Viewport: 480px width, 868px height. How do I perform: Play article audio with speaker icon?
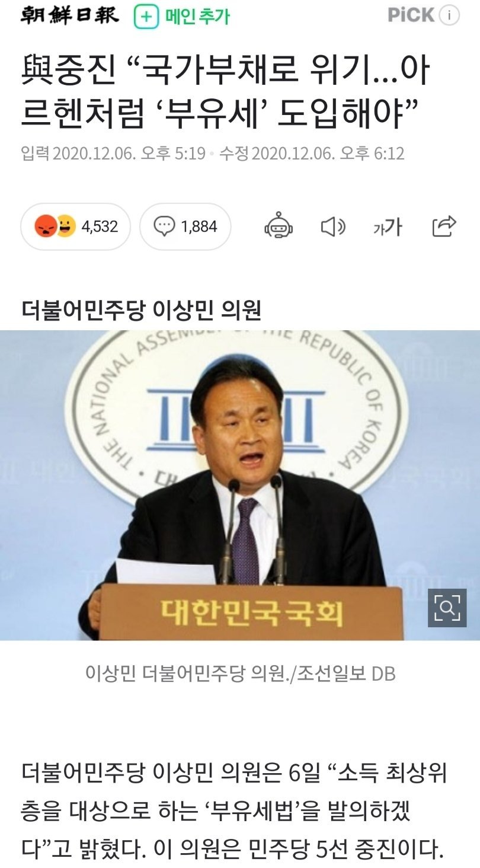point(333,226)
